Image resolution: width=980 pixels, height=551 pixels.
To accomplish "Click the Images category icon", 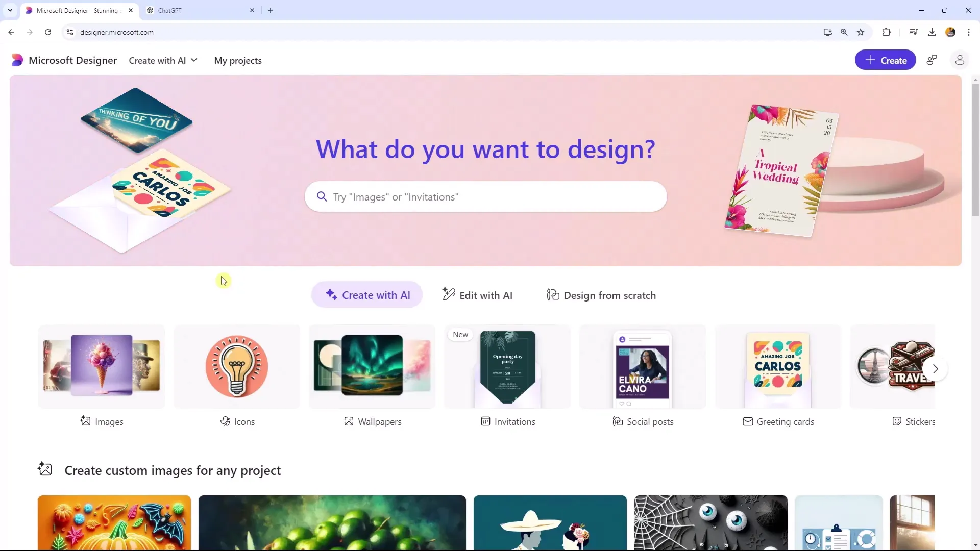I will [85, 422].
